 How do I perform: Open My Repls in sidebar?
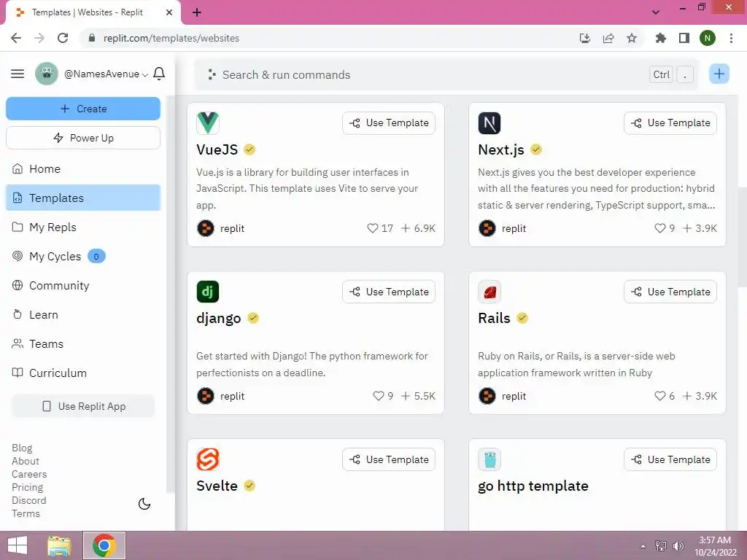pyautogui.click(x=83, y=227)
